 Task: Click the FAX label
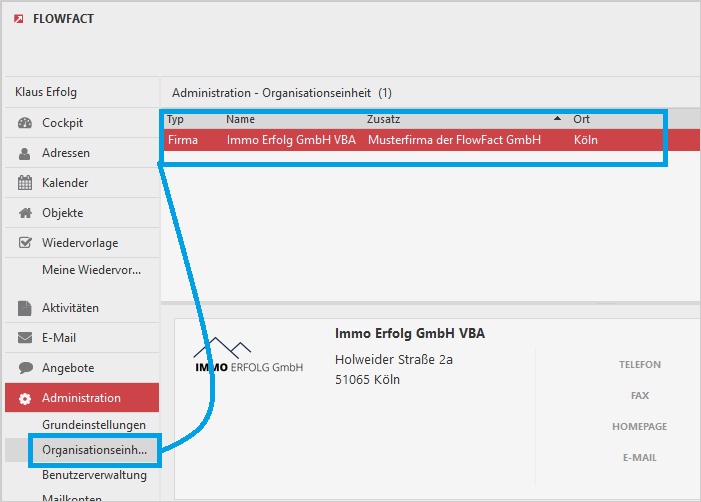coord(640,396)
